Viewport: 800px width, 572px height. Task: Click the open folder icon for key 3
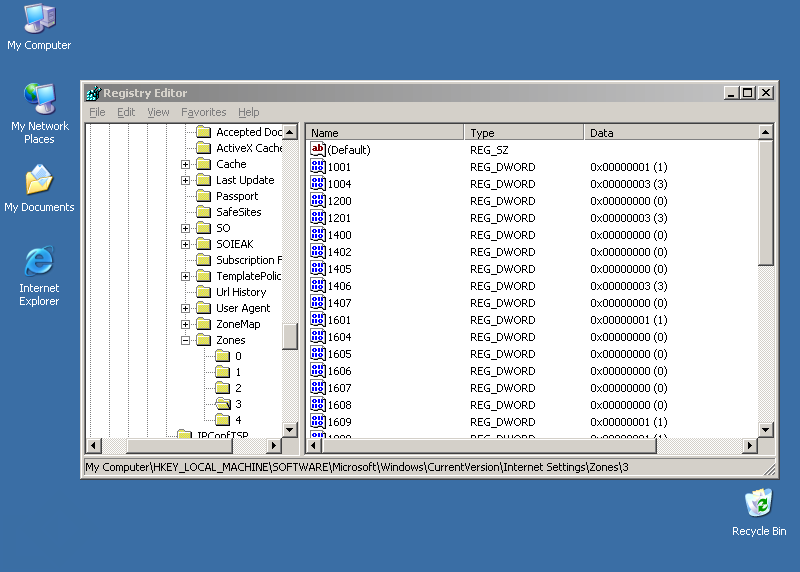(223, 404)
